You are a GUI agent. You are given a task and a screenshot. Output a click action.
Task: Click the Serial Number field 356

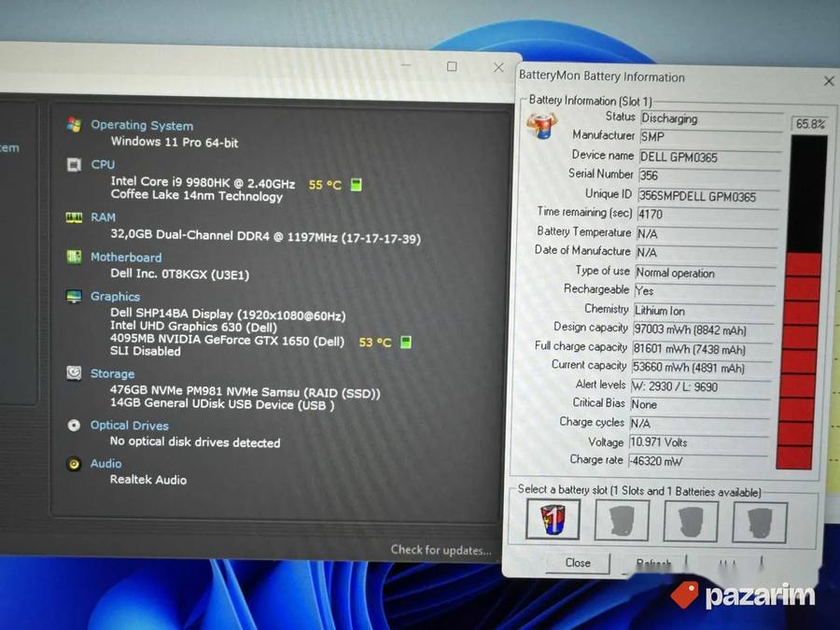709,176
